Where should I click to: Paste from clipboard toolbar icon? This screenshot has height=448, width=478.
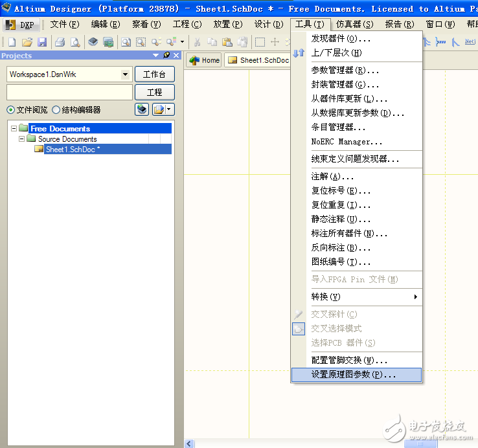pyautogui.click(x=227, y=41)
